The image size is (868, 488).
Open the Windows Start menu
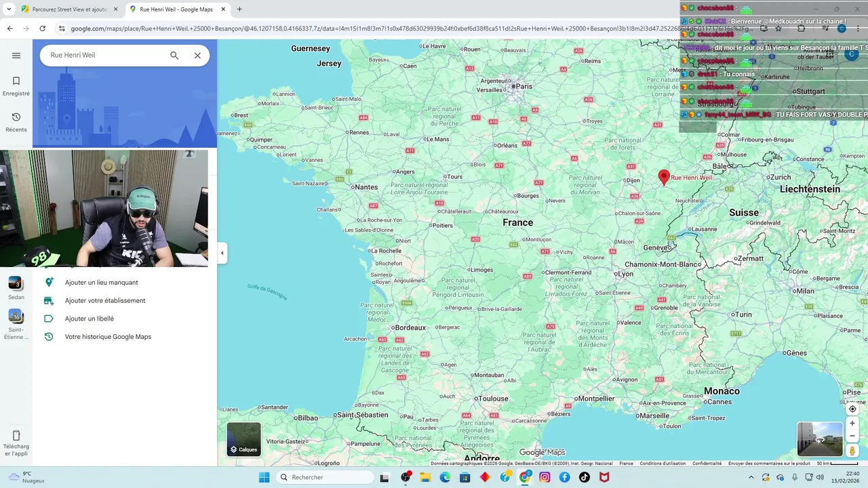click(264, 477)
